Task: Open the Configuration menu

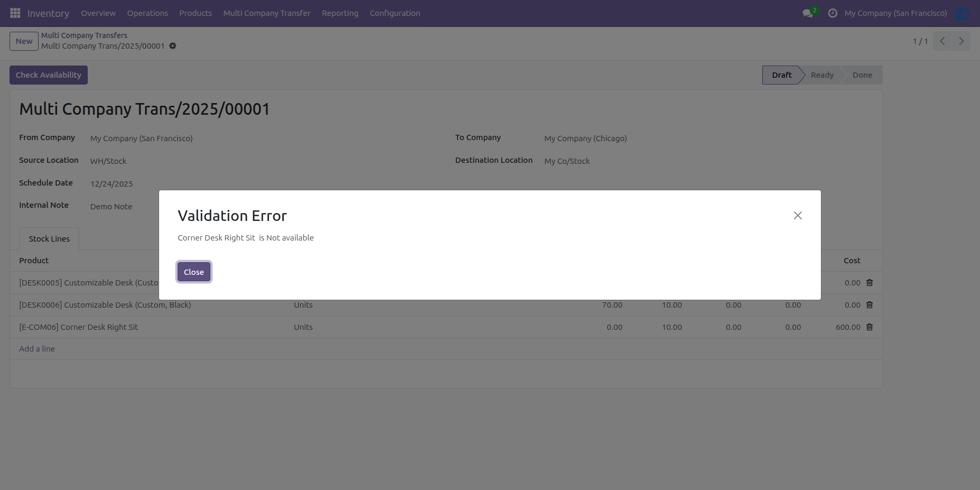Action: (x=395, y=13)
